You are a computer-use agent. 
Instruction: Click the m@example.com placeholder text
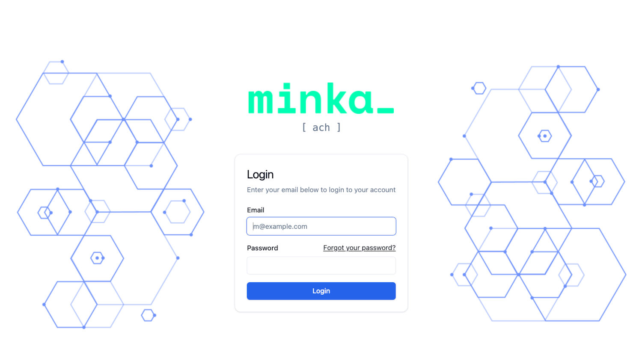280,226
